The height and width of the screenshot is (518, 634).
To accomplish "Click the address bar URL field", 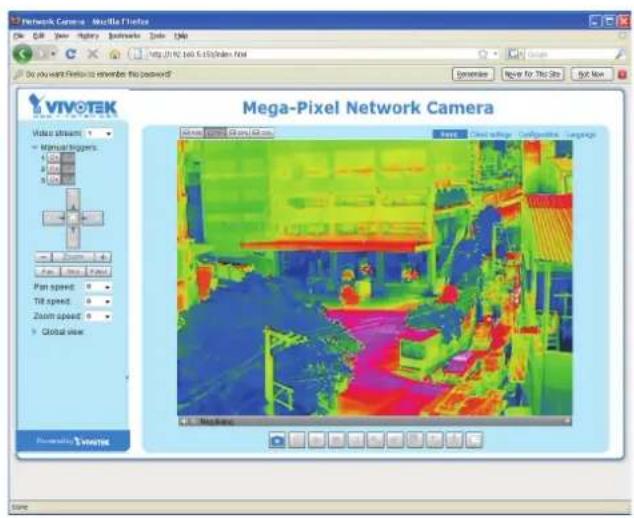I will click(307, 54).
